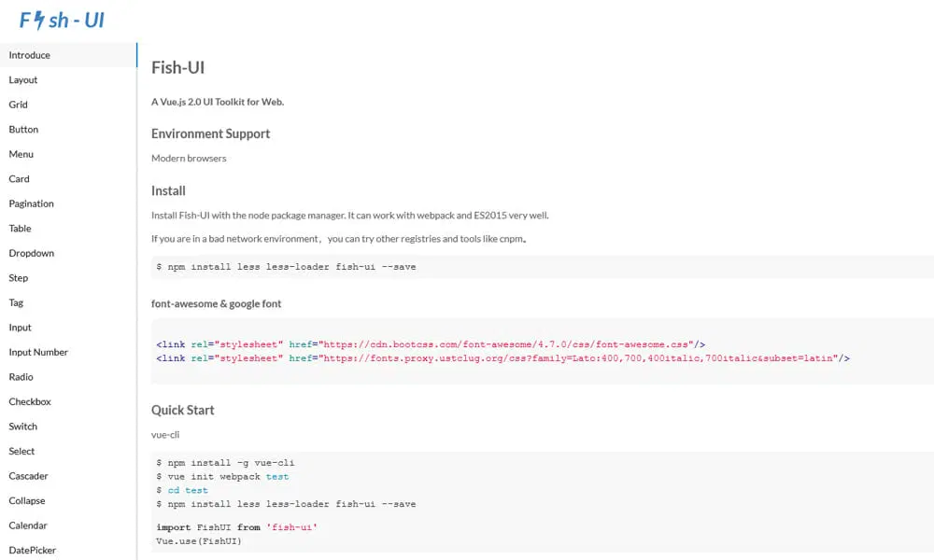Click the 'font-awesome & google font' subheading
Screen dimensions: 934x560
tap(217, 303)
